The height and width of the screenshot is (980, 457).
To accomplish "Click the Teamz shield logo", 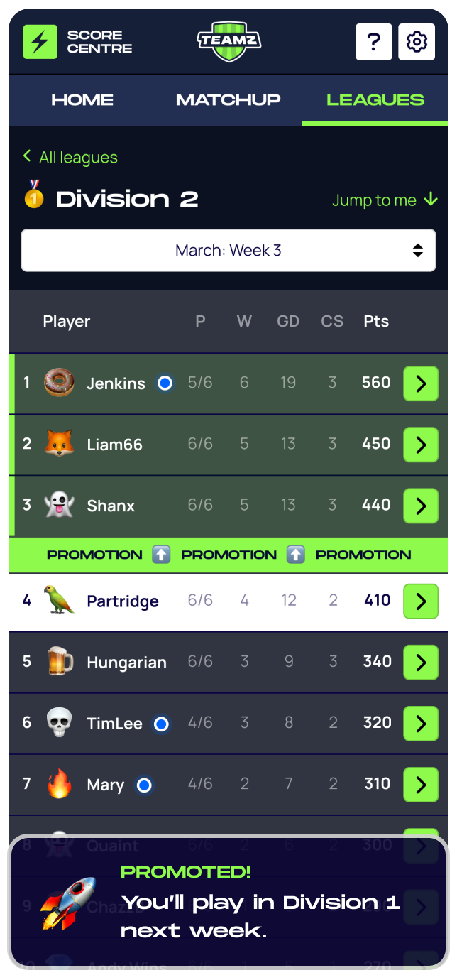I will click(228, 41).
